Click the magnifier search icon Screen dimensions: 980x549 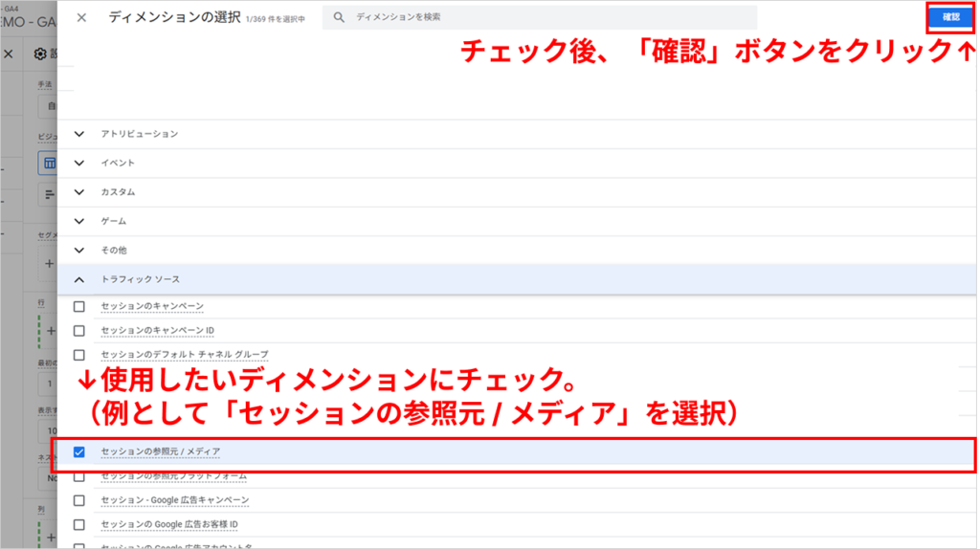[x=339, y=17]
